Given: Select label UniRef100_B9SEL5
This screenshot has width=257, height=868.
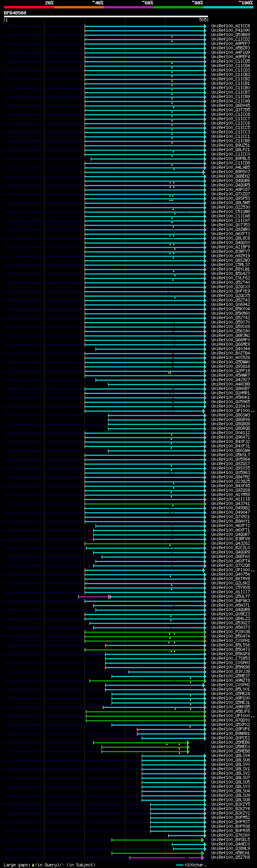Looking at the screenshot, I should click(x=230, y=839).
